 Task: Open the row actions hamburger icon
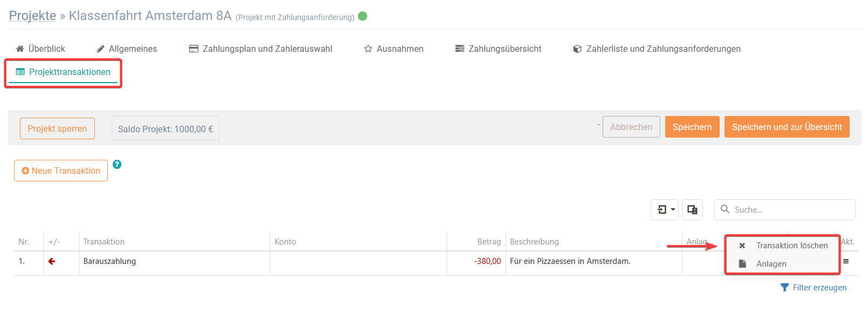[846, 261]
